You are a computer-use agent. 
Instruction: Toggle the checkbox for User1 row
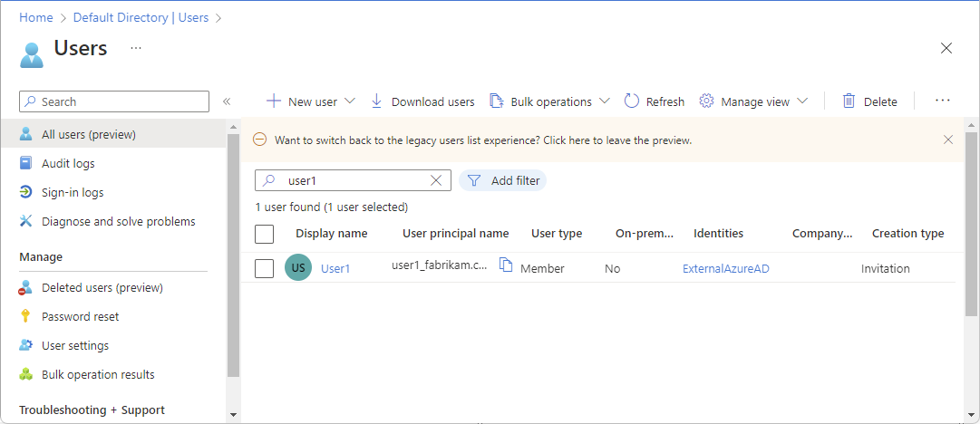(265, 268)
